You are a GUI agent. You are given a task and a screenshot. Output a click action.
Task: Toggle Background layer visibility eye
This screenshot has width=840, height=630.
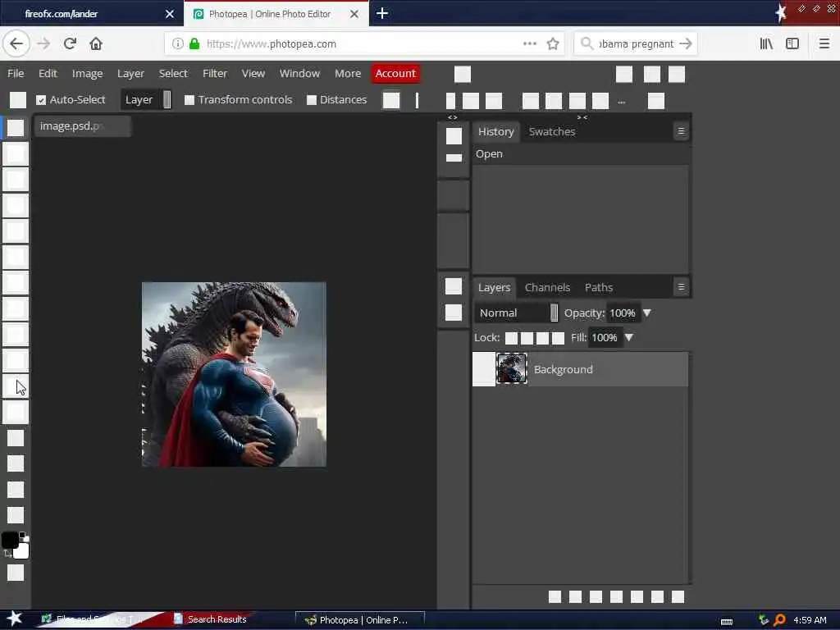484,369
